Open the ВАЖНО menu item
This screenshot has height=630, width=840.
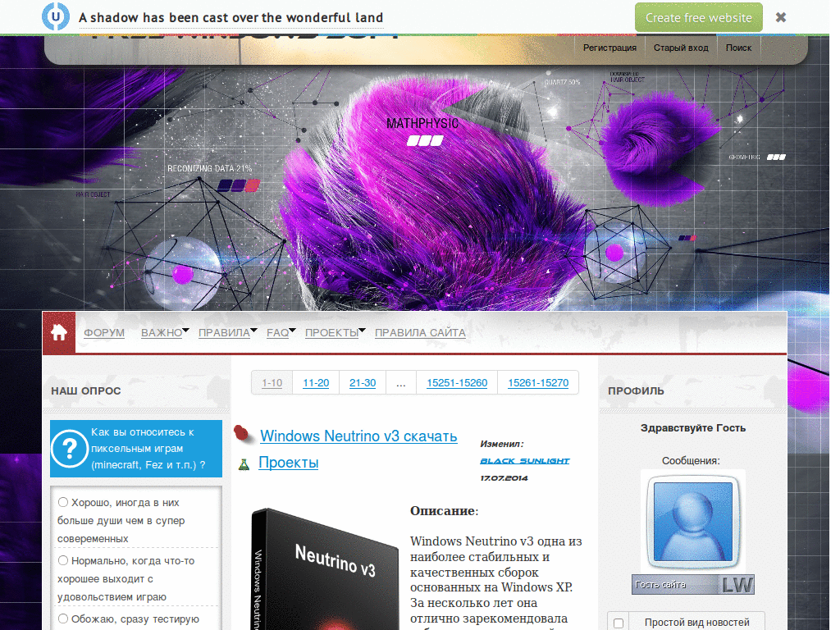(x=162, y=333)
